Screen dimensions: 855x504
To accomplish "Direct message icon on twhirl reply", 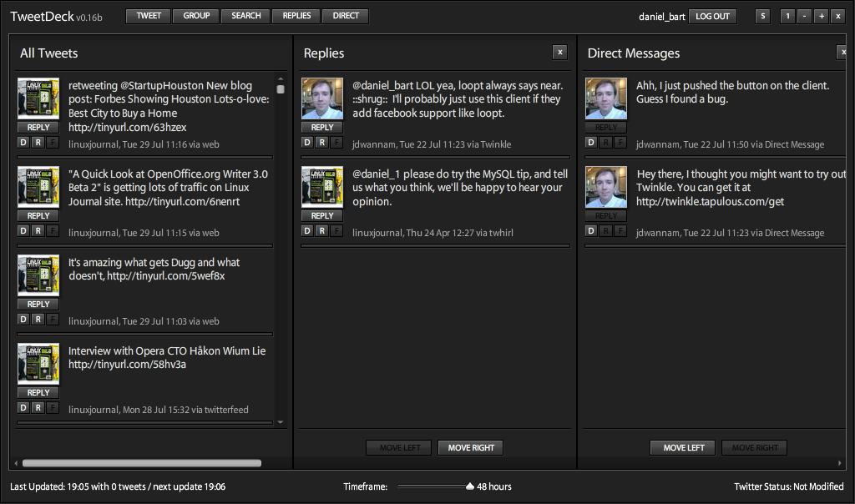I will click(x=307, y=230).
